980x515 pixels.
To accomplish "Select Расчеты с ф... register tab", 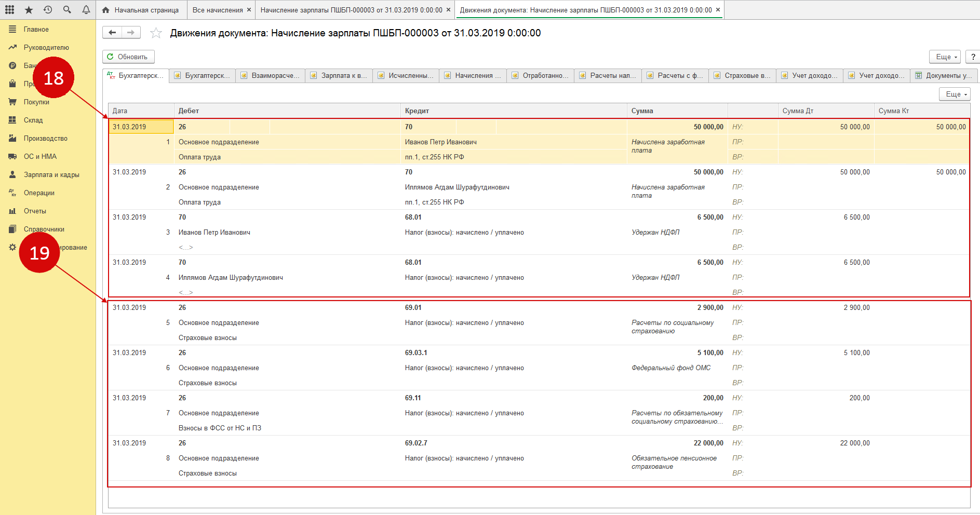I will coord(675,76).
